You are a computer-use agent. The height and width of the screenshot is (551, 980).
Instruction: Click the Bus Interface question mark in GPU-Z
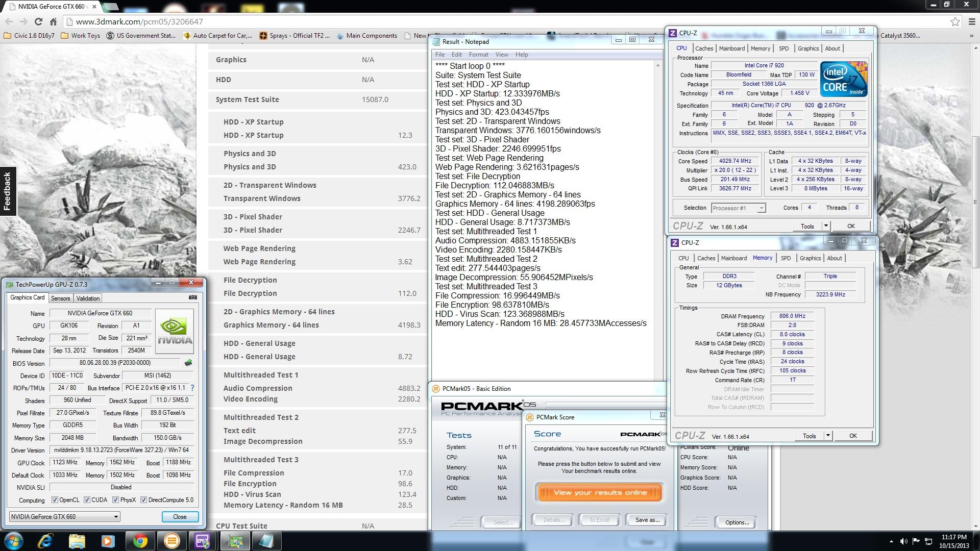pos(192,388)
